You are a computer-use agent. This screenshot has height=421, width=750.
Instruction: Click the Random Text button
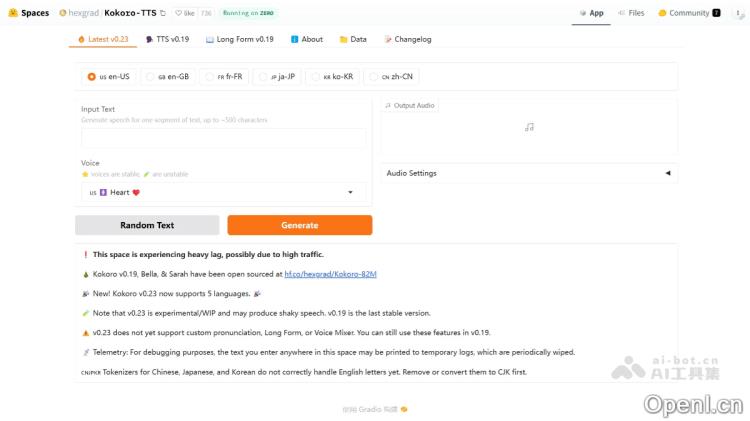(x=147, y=225)
